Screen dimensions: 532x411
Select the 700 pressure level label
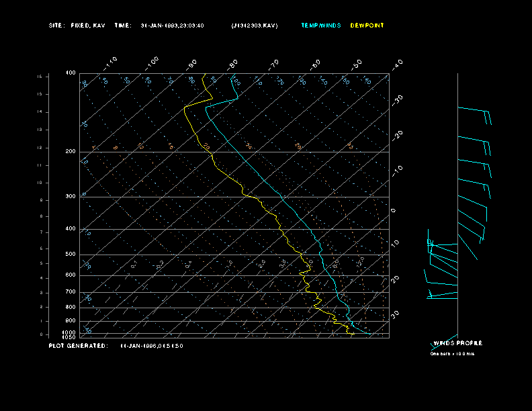pos(71,292)
